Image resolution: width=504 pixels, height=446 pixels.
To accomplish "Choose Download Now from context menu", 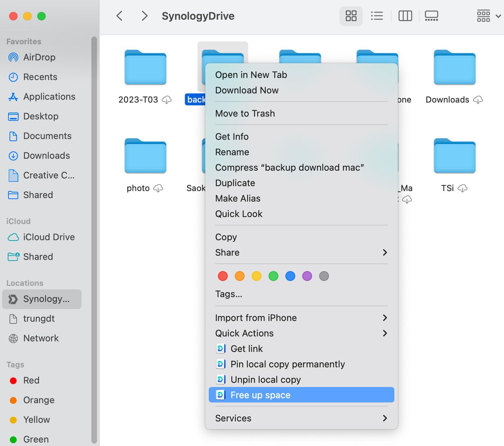I will [x=301, y=90].
